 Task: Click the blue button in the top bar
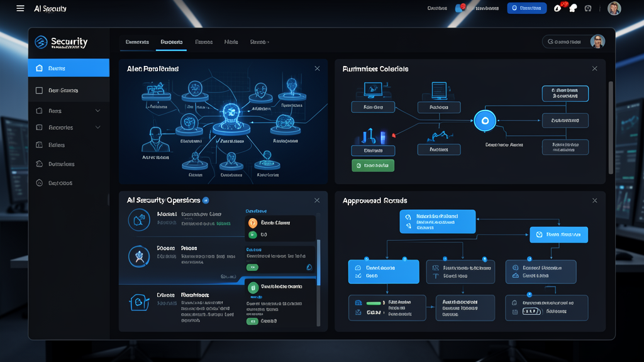[526, 8]
